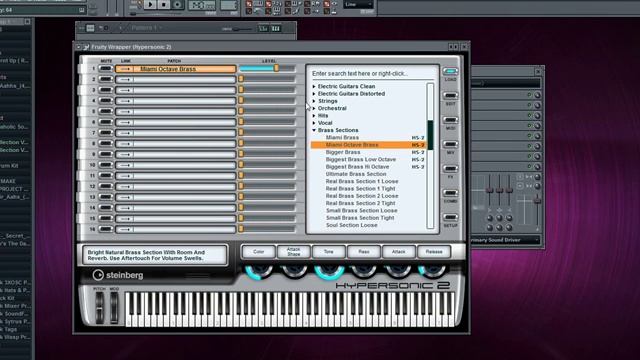This screenshot has height=360, width=640.
Task: Switch to the LOAD page
Action: [x=450, y=71]
